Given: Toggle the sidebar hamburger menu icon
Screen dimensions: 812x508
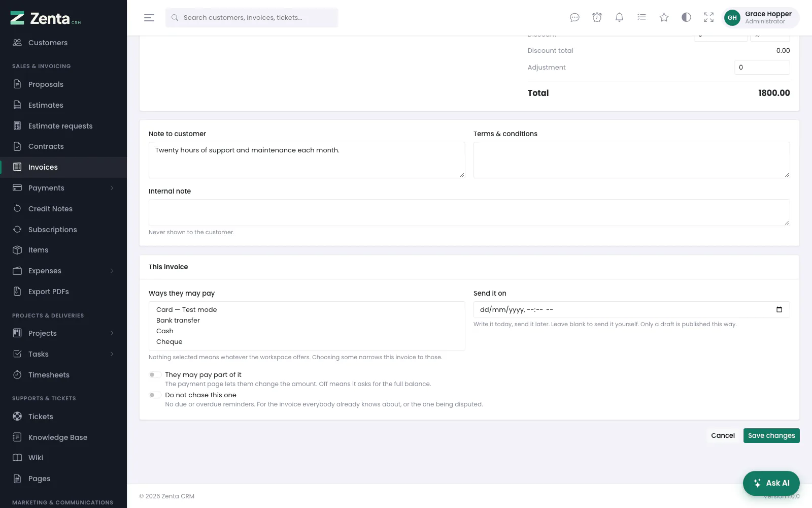Looking at the screenshot, I should 149,18.
